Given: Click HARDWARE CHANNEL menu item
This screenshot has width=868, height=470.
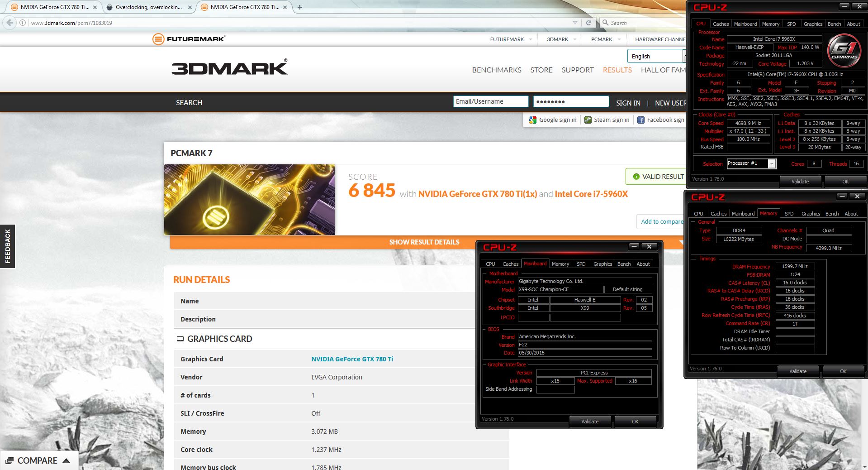Looking at the screenshot, I should point(660,39).
